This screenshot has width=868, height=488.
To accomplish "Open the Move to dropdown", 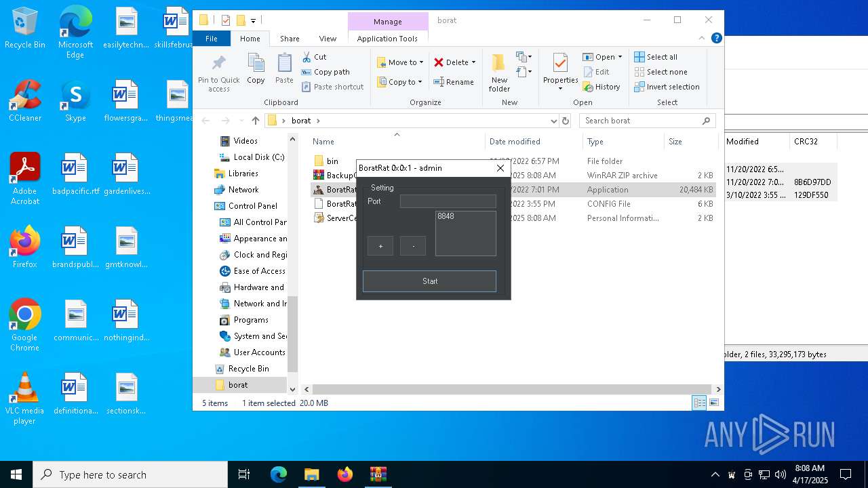I will (x=400, y=62).
